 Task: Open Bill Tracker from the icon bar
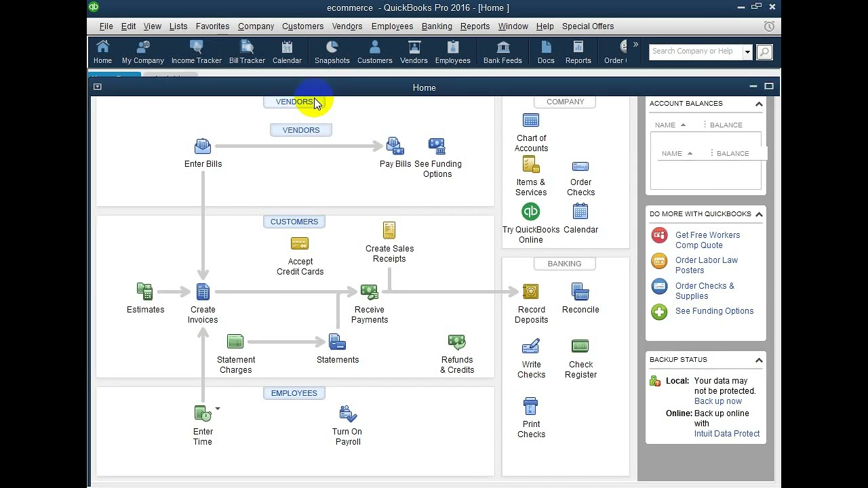tap(247, 52)
